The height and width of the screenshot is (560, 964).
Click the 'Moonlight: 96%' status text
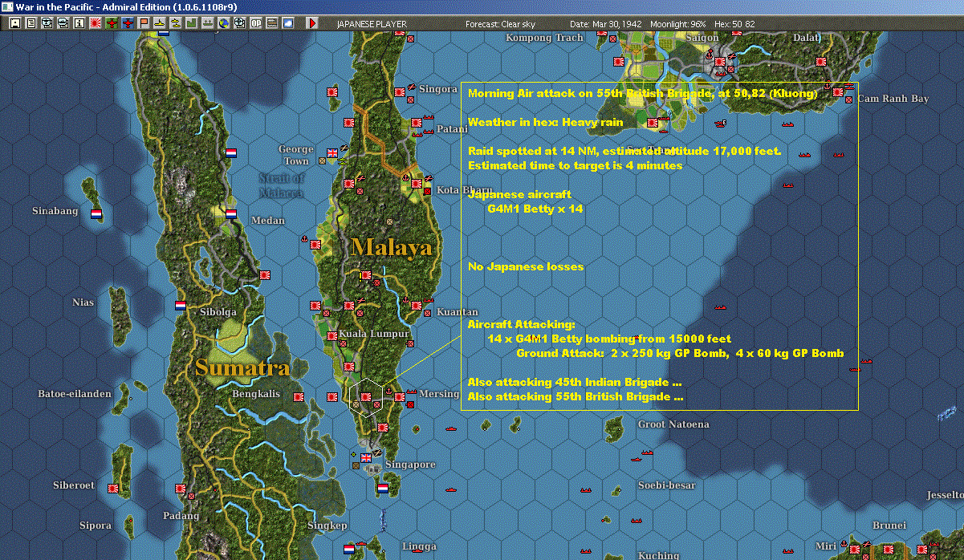[678, 24]
